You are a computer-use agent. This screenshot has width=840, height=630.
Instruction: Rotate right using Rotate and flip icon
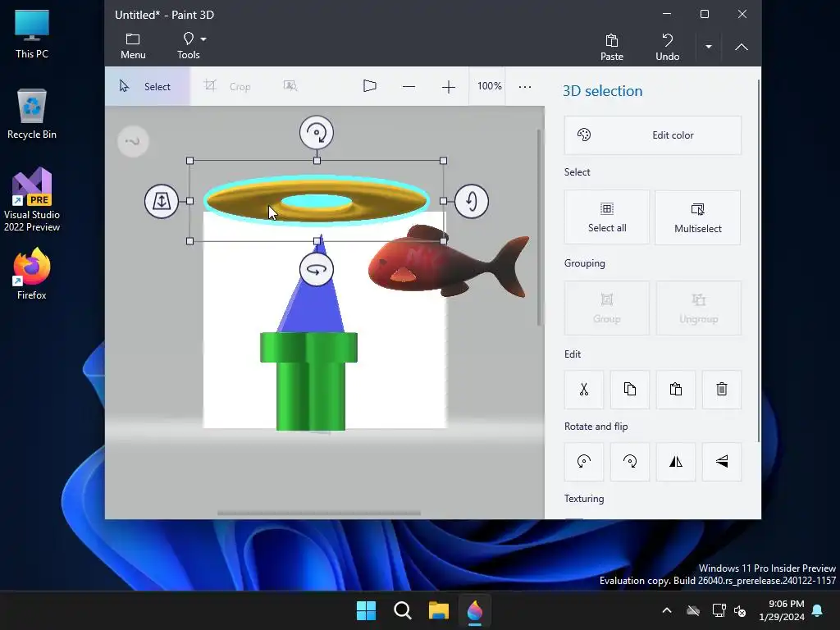pos(630,461)
